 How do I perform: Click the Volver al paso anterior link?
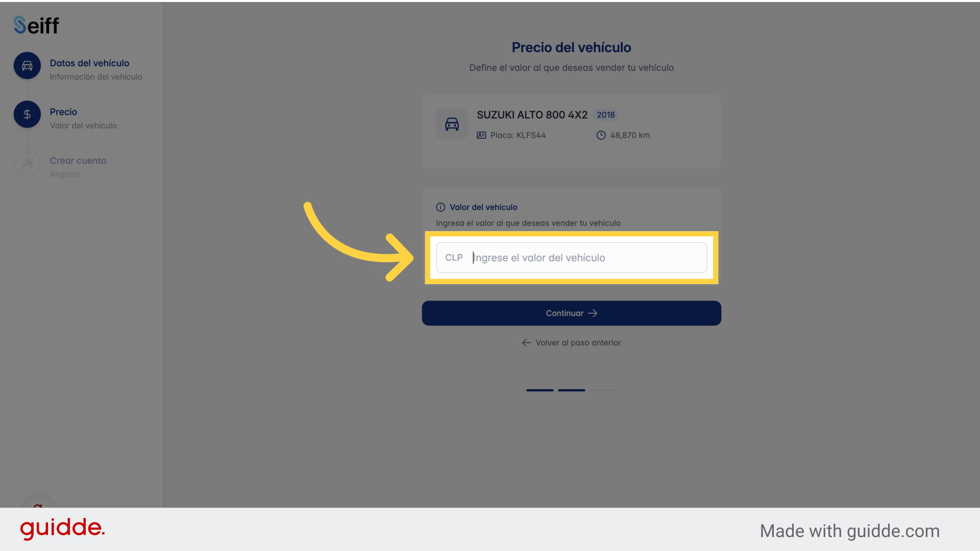572,342
